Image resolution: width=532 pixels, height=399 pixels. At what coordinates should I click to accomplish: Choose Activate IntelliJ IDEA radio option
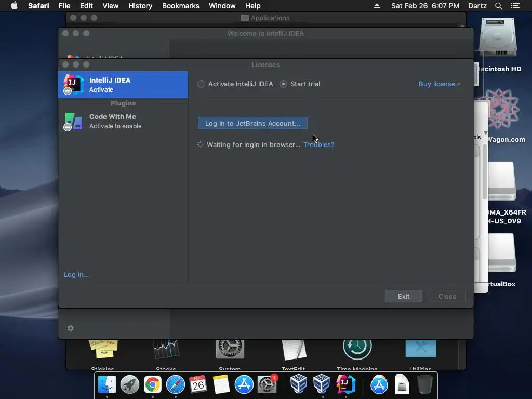click(x=235, y=84)
